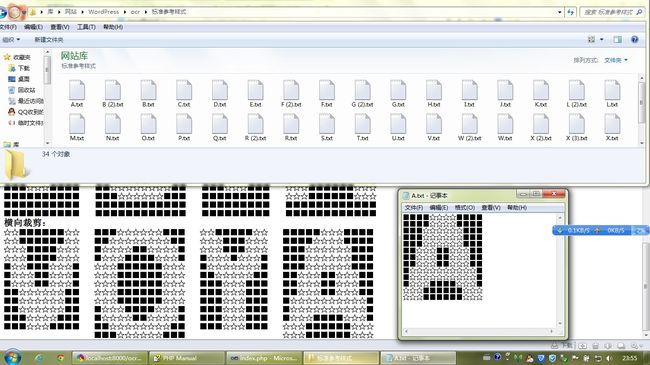This screenshot has width=650, height=365.
Task: Select the F (2).txt file icon
Action: pyautogui.click(x=291, y=90)
